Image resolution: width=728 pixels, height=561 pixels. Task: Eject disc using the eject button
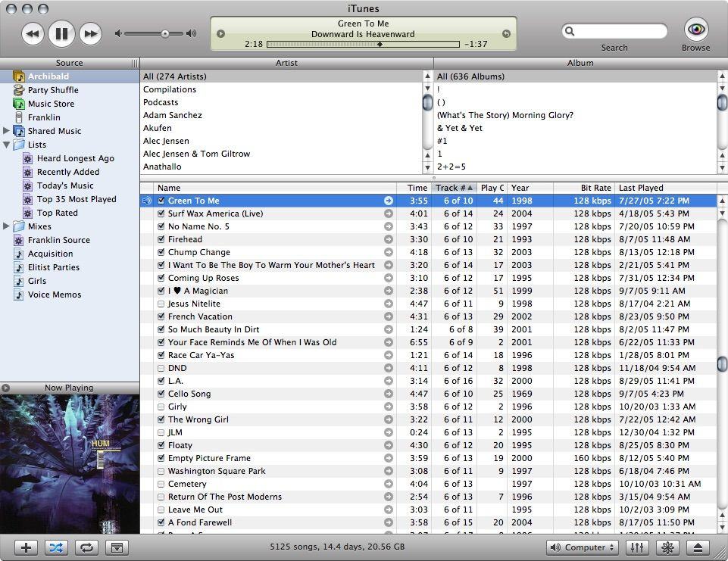[698, 547]
